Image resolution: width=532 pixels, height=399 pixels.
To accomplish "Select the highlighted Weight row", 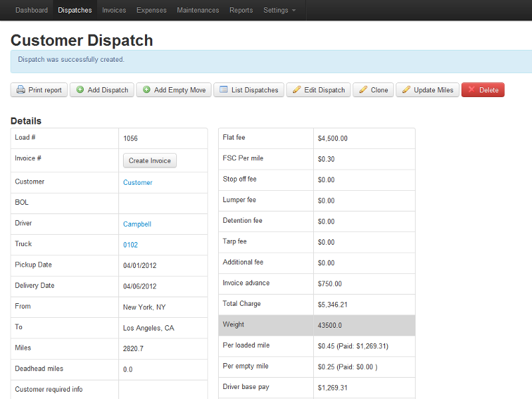I will [317, 325].
